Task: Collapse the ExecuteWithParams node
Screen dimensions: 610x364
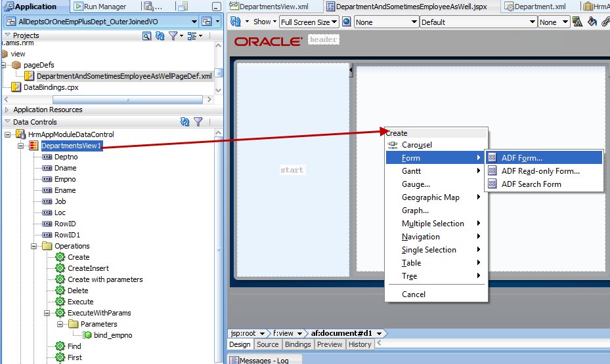Action: pyautogui.click(x=47, y=313)
